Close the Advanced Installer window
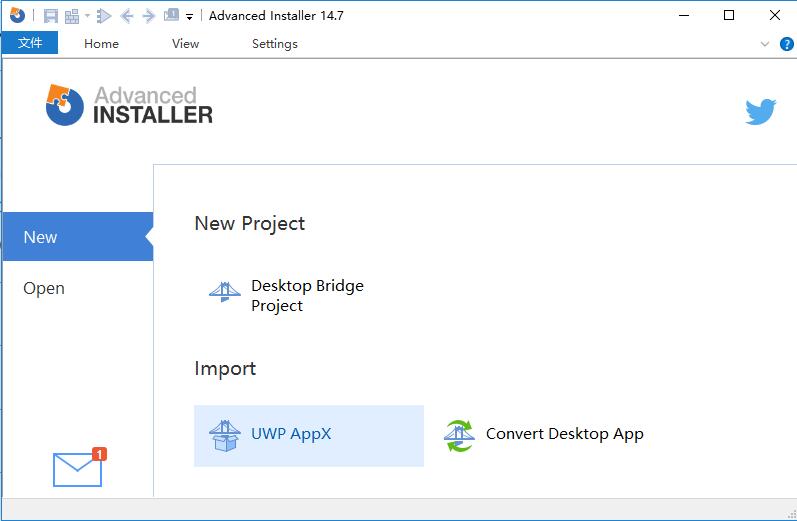 point(775,15)
